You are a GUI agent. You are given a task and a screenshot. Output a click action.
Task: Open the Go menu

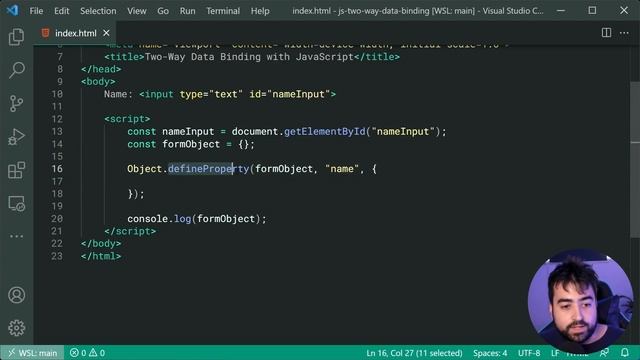pyautogui.click(x=163, y=11)
